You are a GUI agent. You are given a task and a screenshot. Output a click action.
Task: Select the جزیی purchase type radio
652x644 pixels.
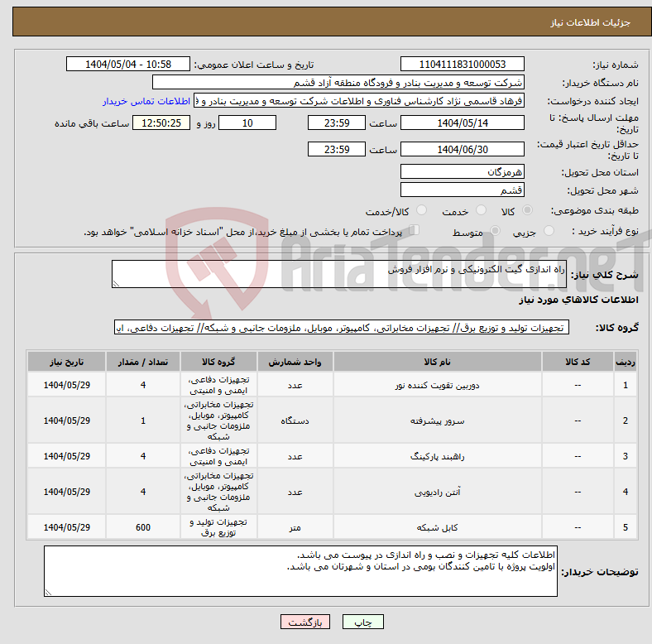tap(549, 230)
